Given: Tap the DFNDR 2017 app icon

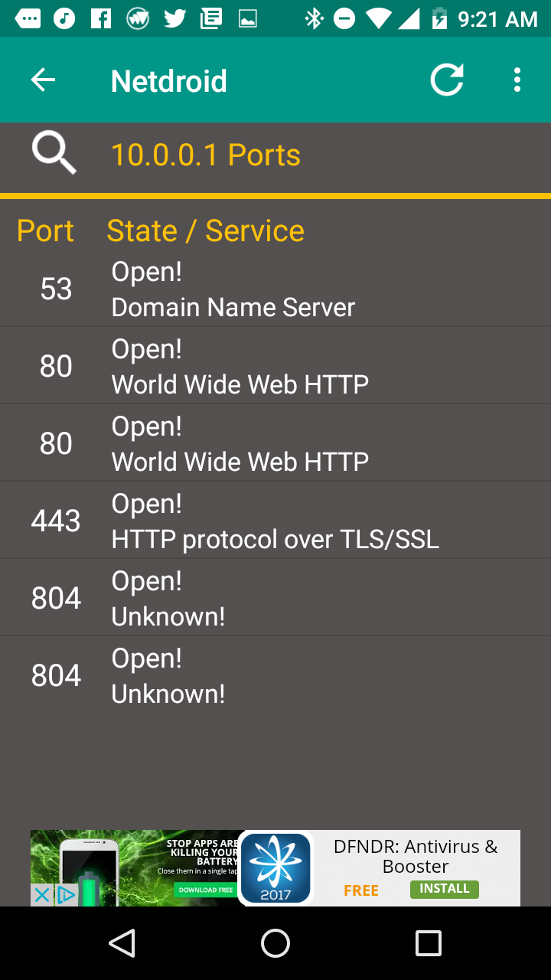Looking at the screenshot, I should [275, 868].
